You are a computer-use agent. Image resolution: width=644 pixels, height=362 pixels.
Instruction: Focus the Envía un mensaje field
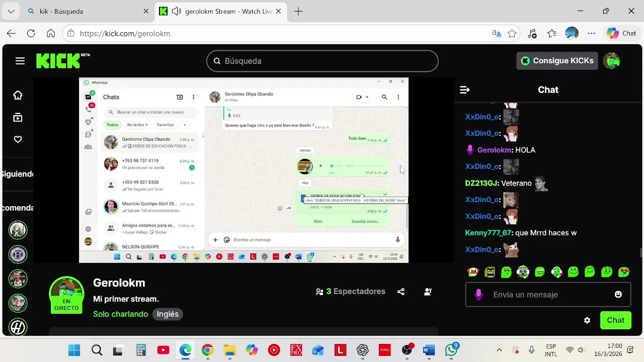click(x=548, y=295)
